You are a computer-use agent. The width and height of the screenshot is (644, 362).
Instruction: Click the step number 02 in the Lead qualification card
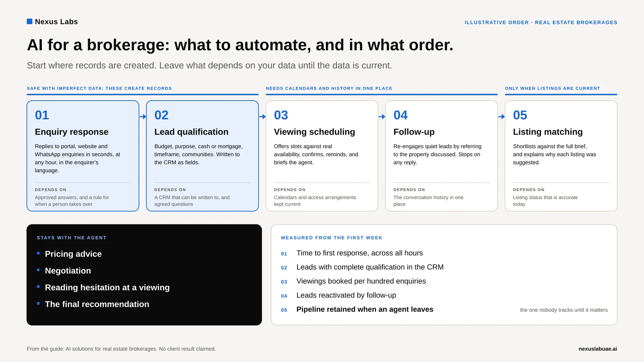click(161, 115)
